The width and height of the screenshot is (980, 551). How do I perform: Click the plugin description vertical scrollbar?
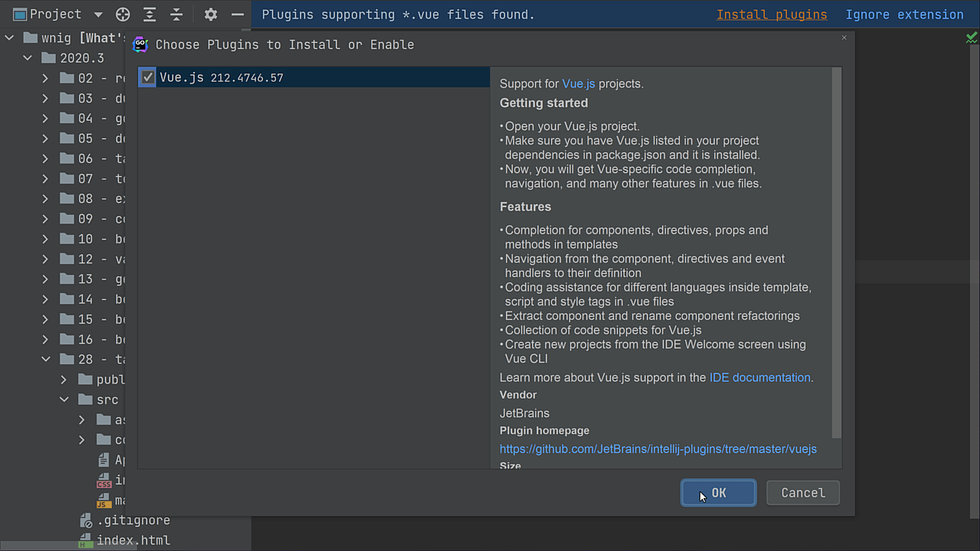coord(836,253)
